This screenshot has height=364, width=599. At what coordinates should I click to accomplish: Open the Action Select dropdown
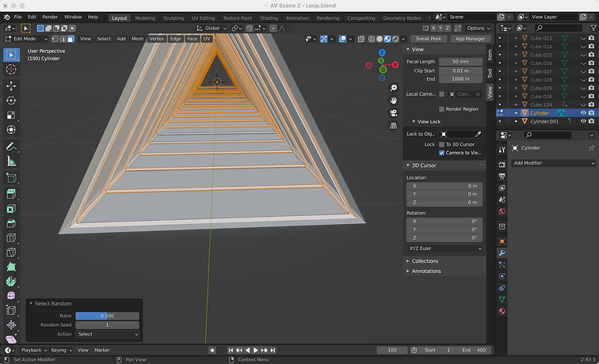tap(107, 334)
